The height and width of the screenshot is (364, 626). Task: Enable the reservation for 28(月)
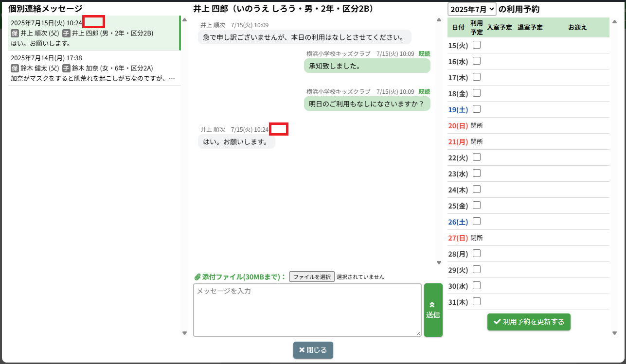(x=477, y=253)
